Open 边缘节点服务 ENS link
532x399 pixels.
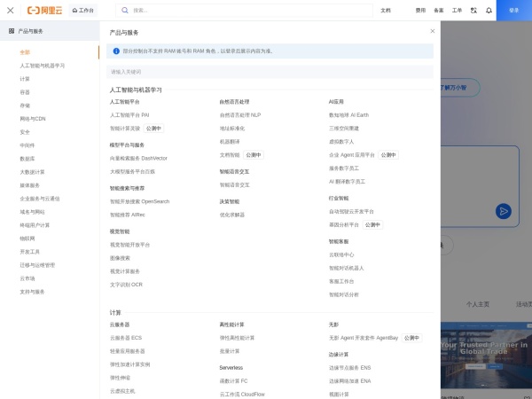350,368
